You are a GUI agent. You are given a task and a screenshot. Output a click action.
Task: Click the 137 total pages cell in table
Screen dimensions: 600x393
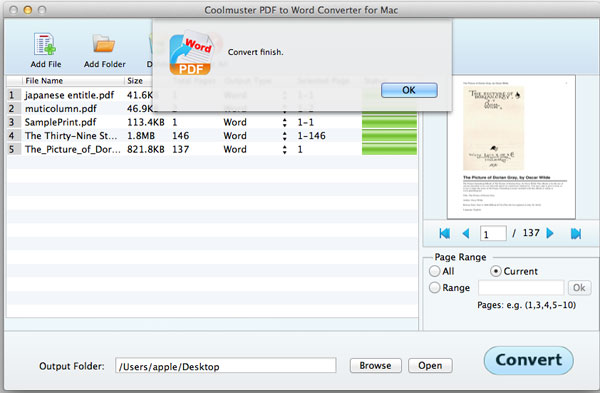(181, 149)
